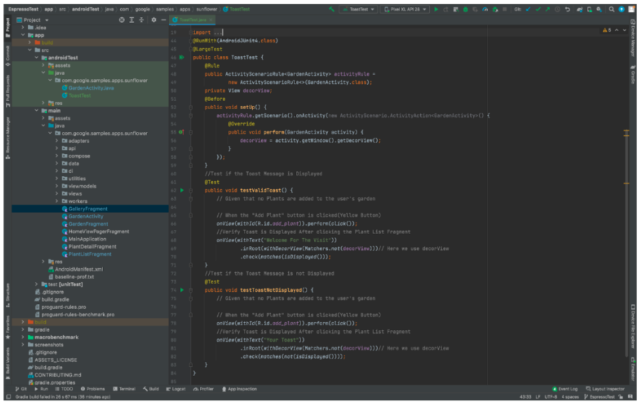Click the Git update project blue arrow
640x405 pixels.
point(529,9)
